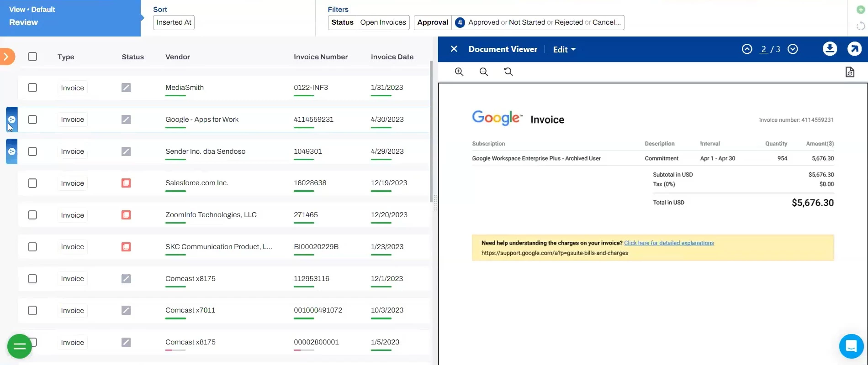Click Salesforce.com row red status icon
This screenshot has height=365, width=868.
126,183
